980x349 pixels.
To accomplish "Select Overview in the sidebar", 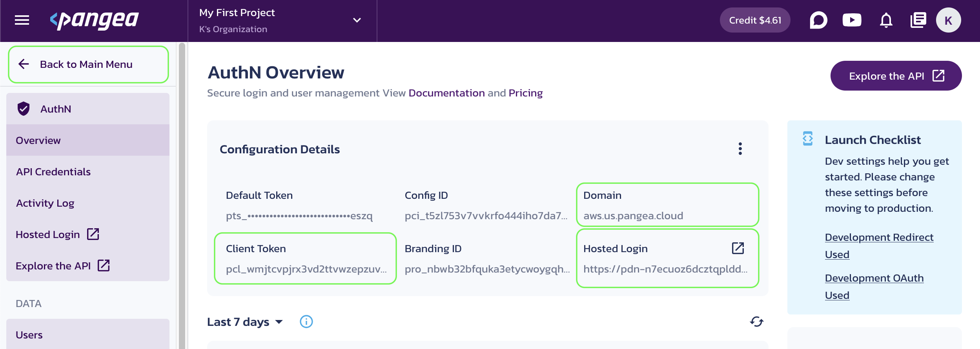I will coord(88,140).
